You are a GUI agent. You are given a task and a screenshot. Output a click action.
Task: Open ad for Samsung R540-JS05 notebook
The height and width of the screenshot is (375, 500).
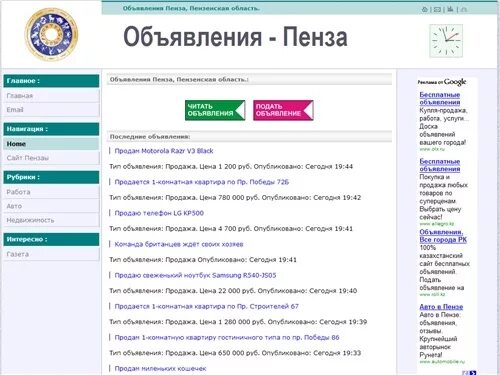click(195, 275)
